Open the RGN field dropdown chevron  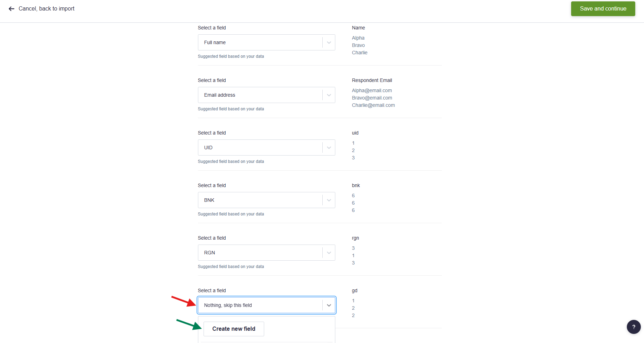click(329, 253)
